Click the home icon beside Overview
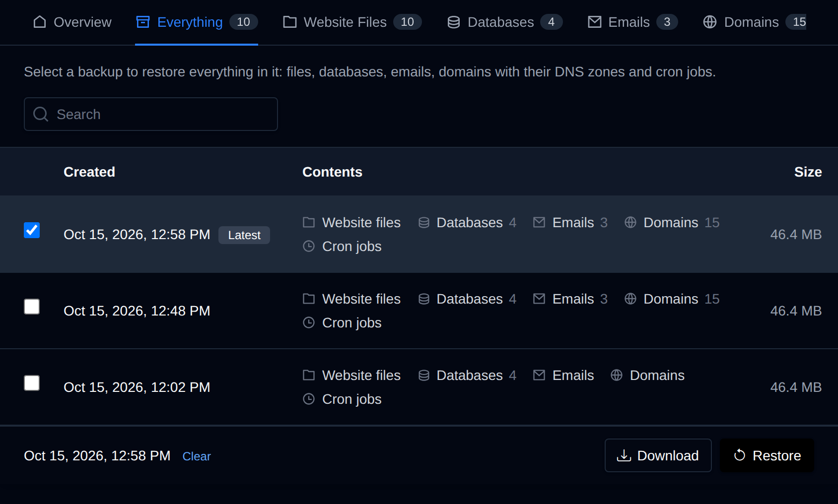The image size is (838, 504). [40, 22]
